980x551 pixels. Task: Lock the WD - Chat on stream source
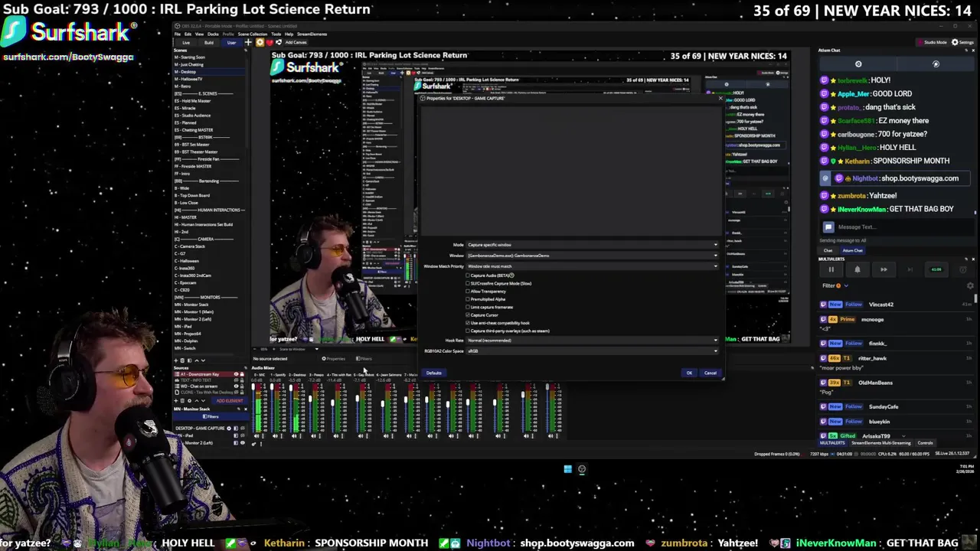point(242,386)
